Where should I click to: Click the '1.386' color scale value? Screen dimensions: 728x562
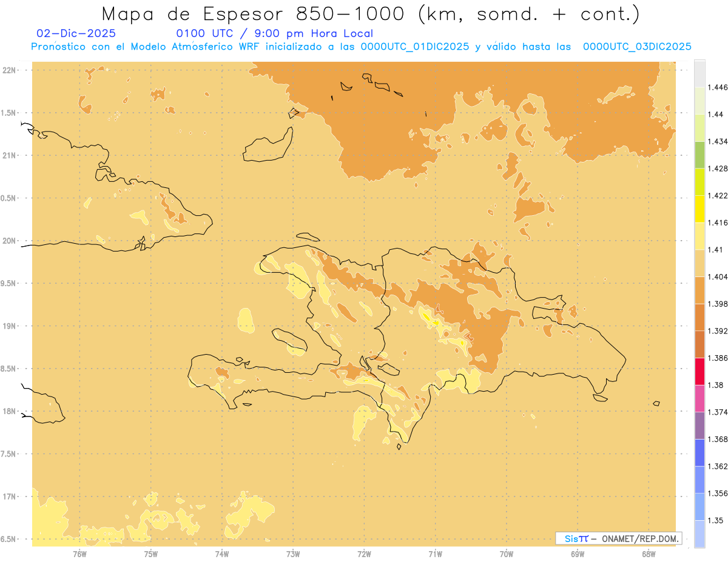tap(718, 358)
